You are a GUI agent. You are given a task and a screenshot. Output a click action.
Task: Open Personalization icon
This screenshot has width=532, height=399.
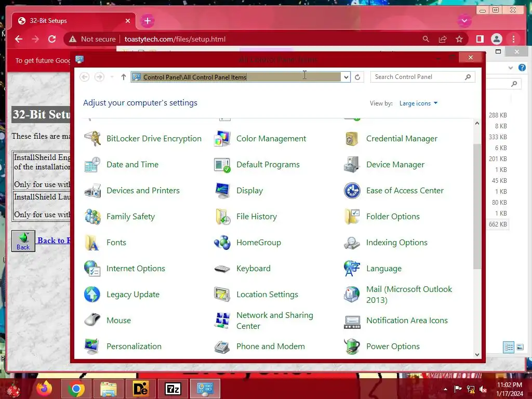92,347
